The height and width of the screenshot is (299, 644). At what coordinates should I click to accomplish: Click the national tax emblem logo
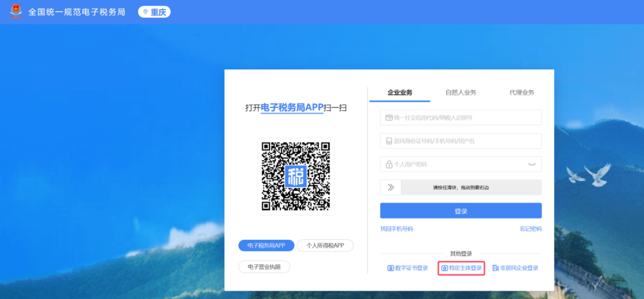coord(16,11)
